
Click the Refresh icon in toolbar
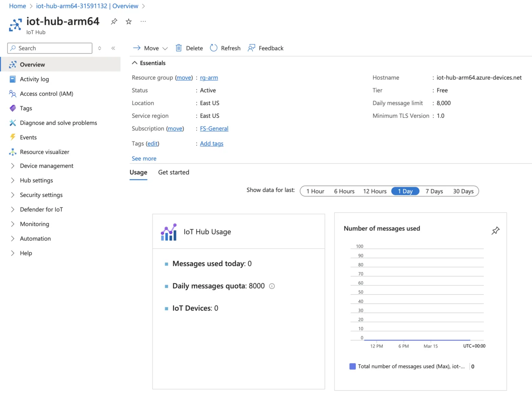tap(214, 48)
